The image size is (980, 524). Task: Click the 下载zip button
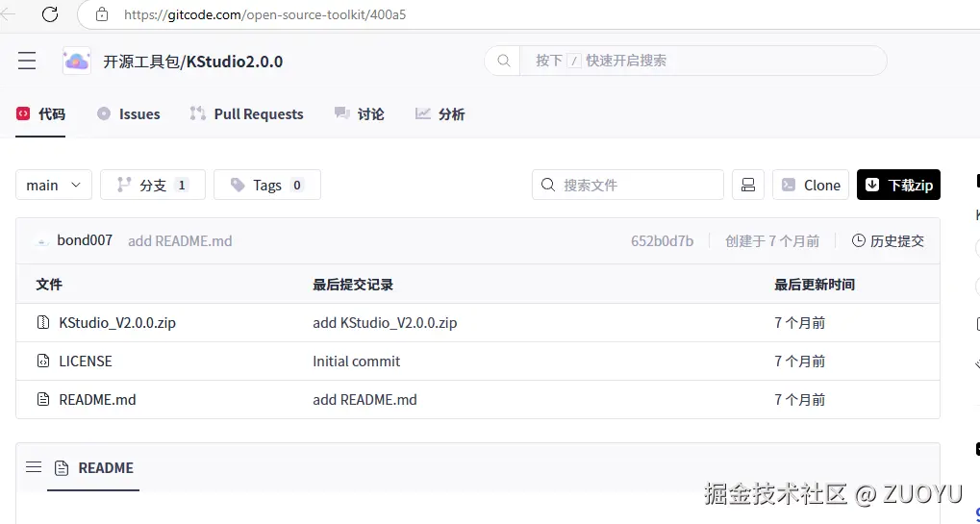coord(898,185)
